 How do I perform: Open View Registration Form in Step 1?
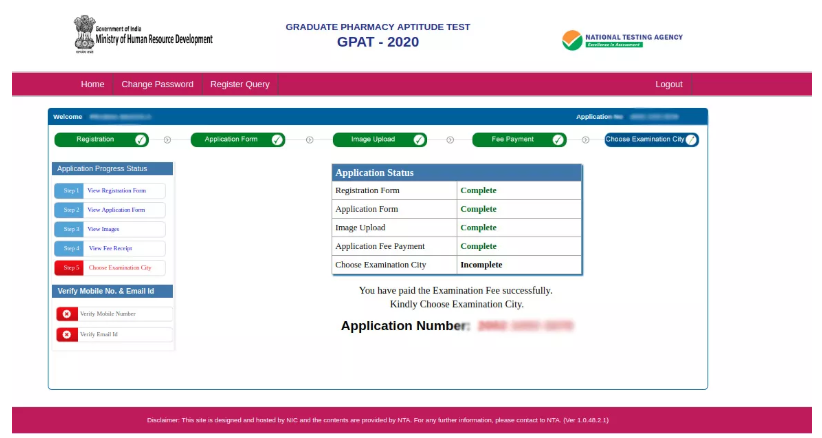point(116,190)
